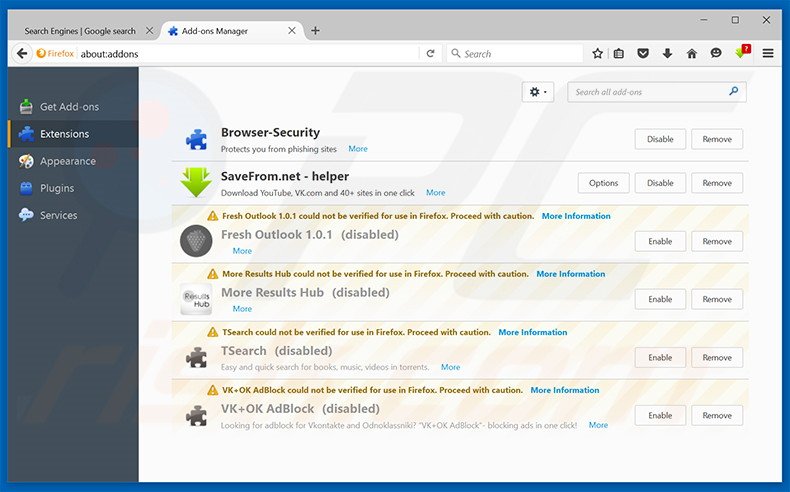Open More Information link for TSearch warning
Image resolution: width=790 pixels, height=492 pixels.
pos(532,332)
